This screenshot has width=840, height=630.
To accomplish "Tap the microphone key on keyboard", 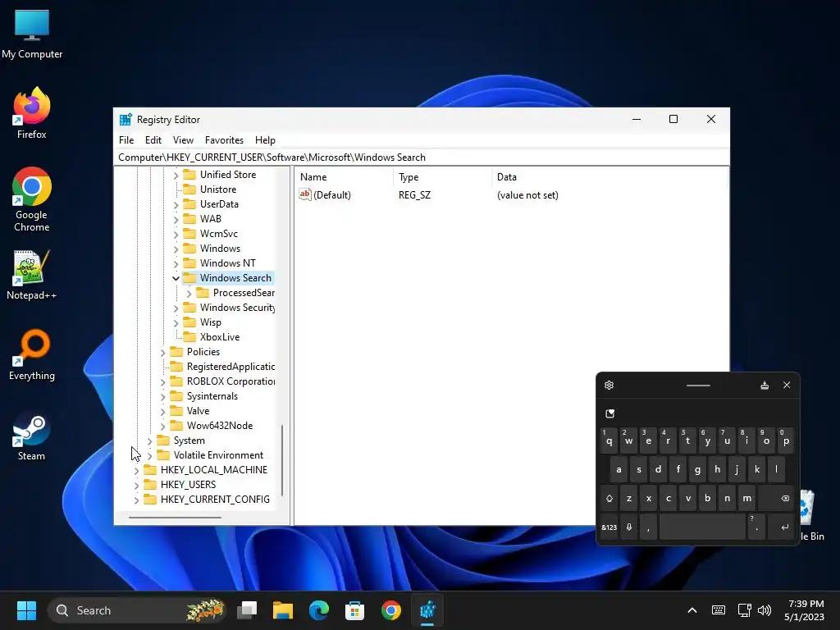I will [x=629, y=527].
